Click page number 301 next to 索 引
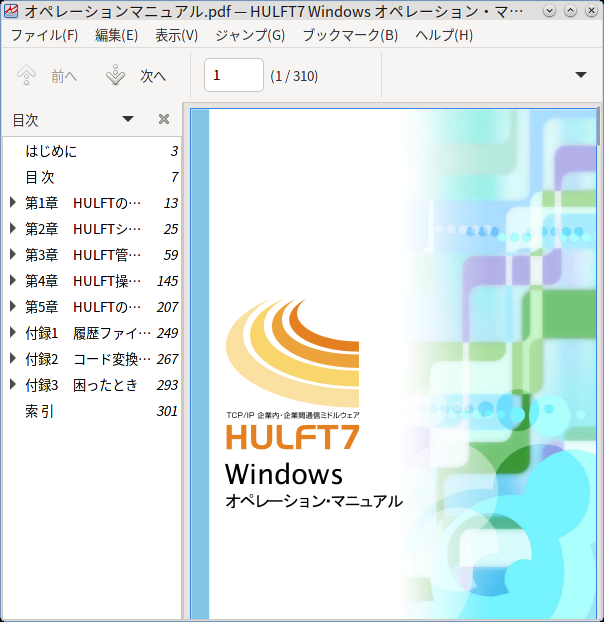This screenshot has width=604, height=622. tap(167, 411)
